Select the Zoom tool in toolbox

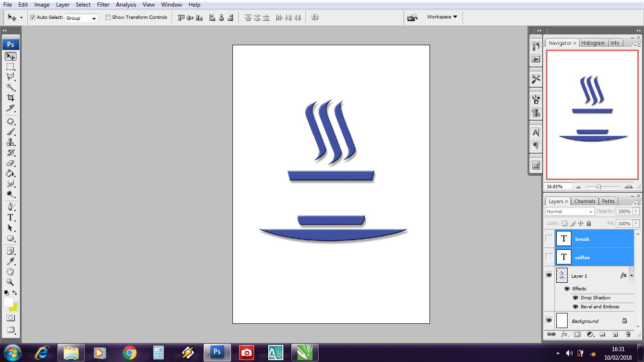[x=10, y=282]
